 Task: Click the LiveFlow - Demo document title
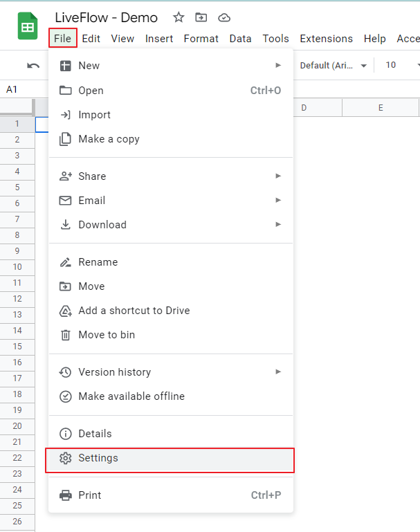(x=106, y=18)
